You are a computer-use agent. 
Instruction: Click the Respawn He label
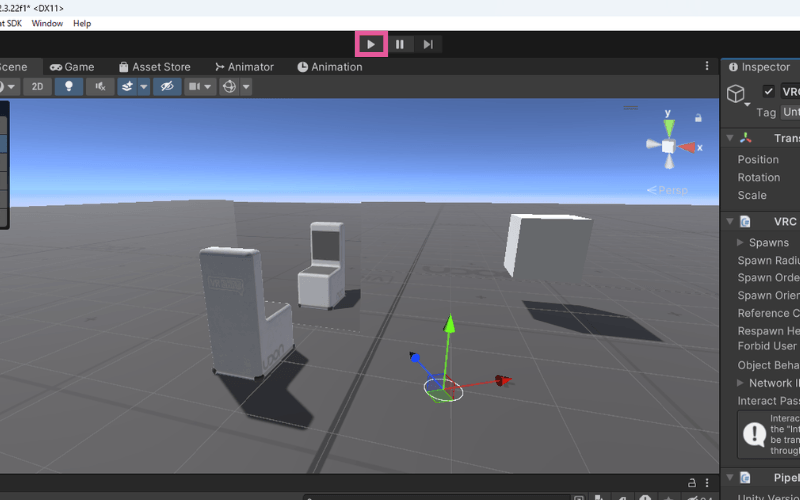coord(768,331)
